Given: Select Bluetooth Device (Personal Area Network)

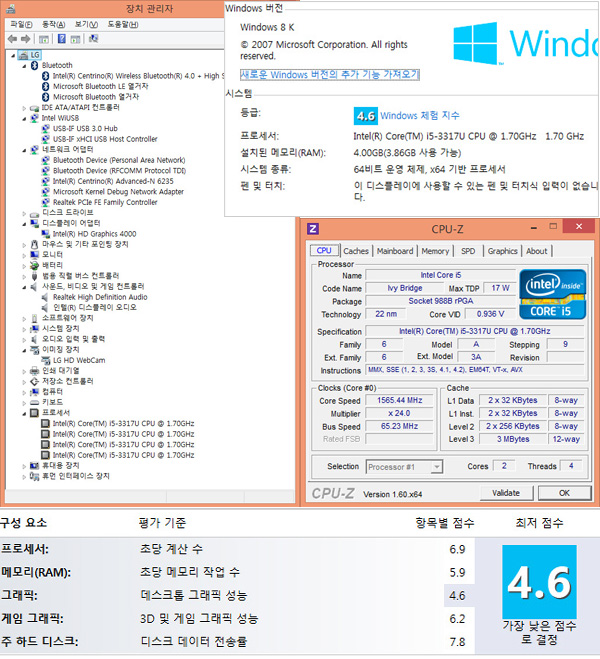Looking at the screenshot, I should [x=119, y=161].
